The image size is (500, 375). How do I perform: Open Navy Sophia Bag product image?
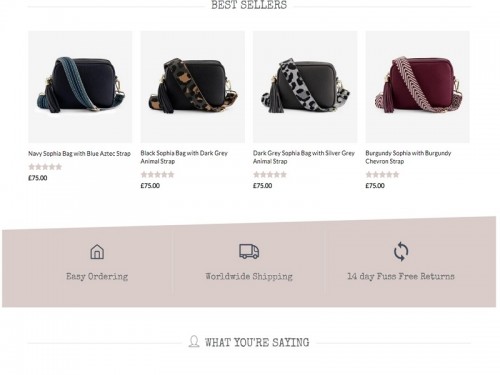click(80, 87)
